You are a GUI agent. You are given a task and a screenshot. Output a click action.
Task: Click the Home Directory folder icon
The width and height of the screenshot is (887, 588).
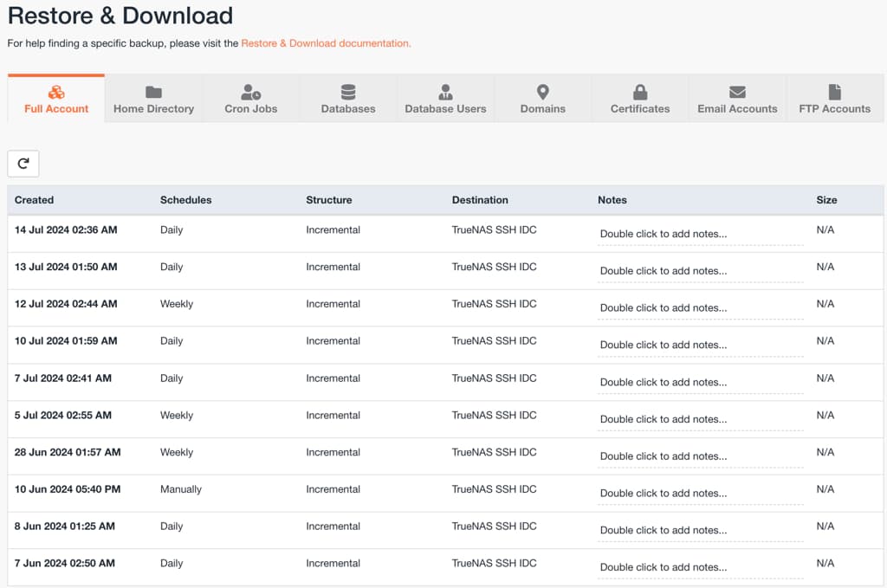pyautogui.click(x=153, y=90)
